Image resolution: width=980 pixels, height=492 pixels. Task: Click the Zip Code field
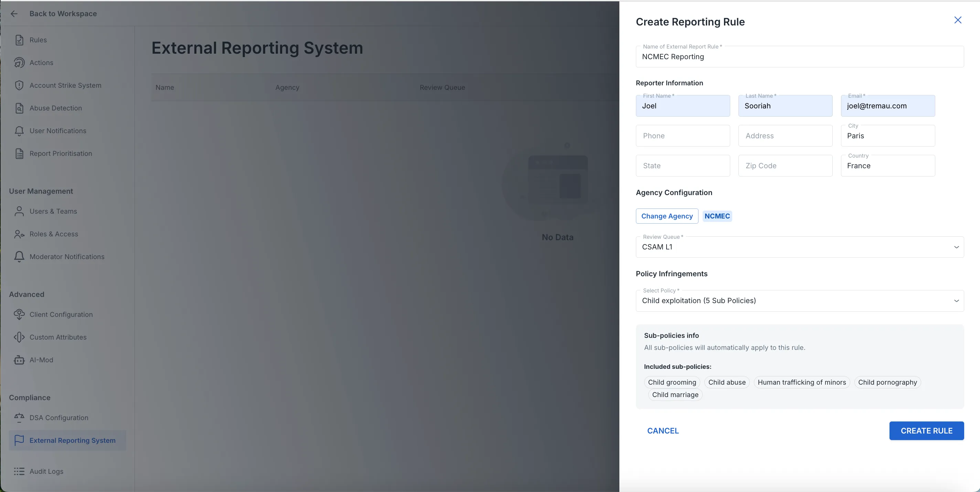click(785, 165)
